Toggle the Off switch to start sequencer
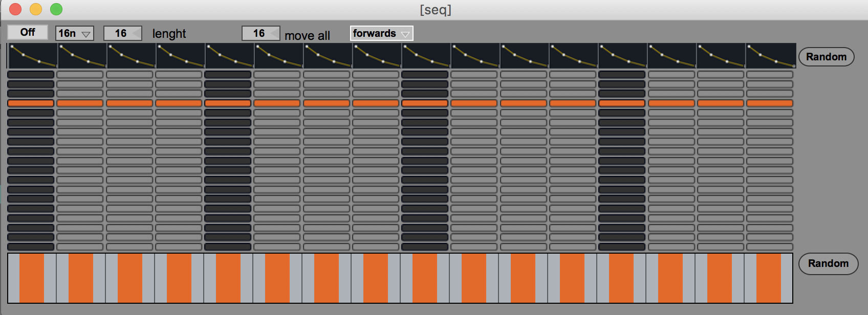Screen dimensions: 868x315 [x=28, y=32]
